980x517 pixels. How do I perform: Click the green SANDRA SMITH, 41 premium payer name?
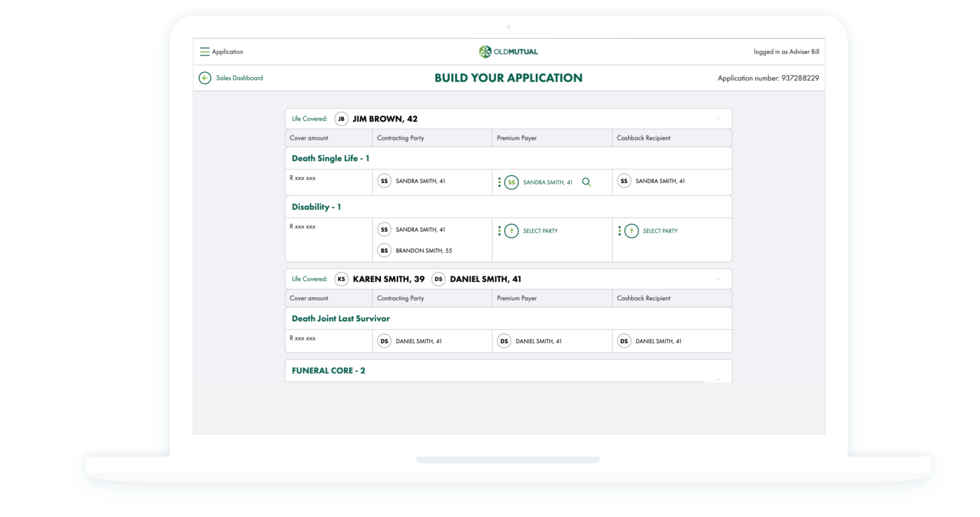click(x=547, y=182)
